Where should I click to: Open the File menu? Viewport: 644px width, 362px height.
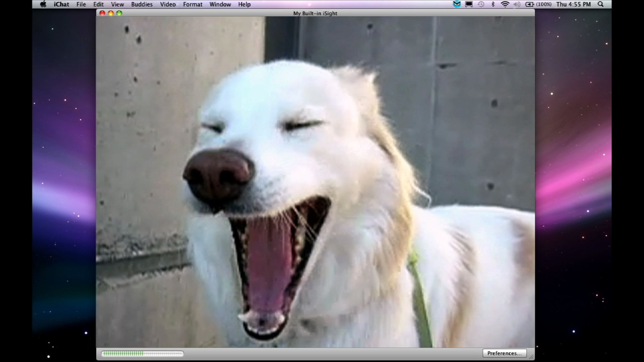tap(81, 4)
